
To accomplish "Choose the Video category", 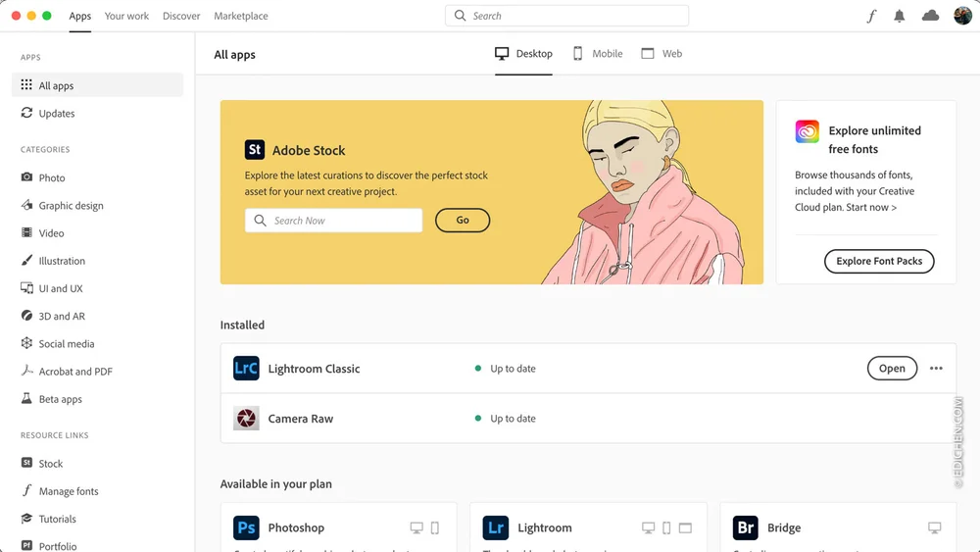I will click(x=42, y=232).
